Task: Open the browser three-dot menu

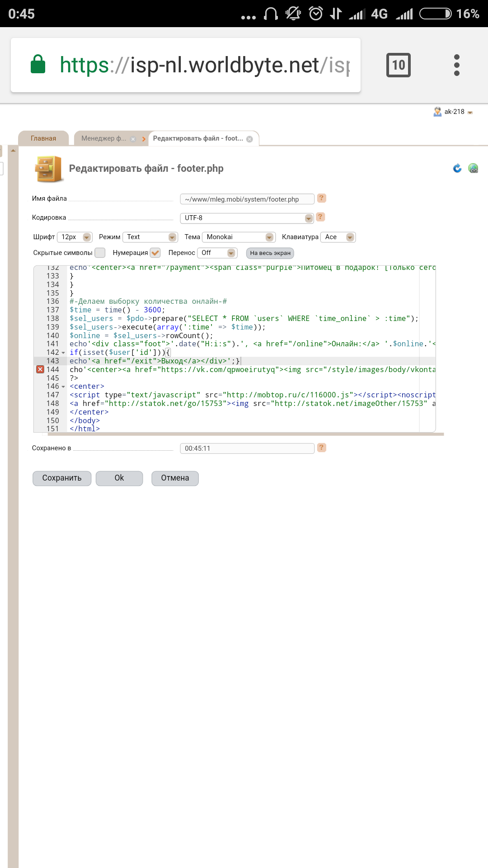Action: click(x=456, y=65)
